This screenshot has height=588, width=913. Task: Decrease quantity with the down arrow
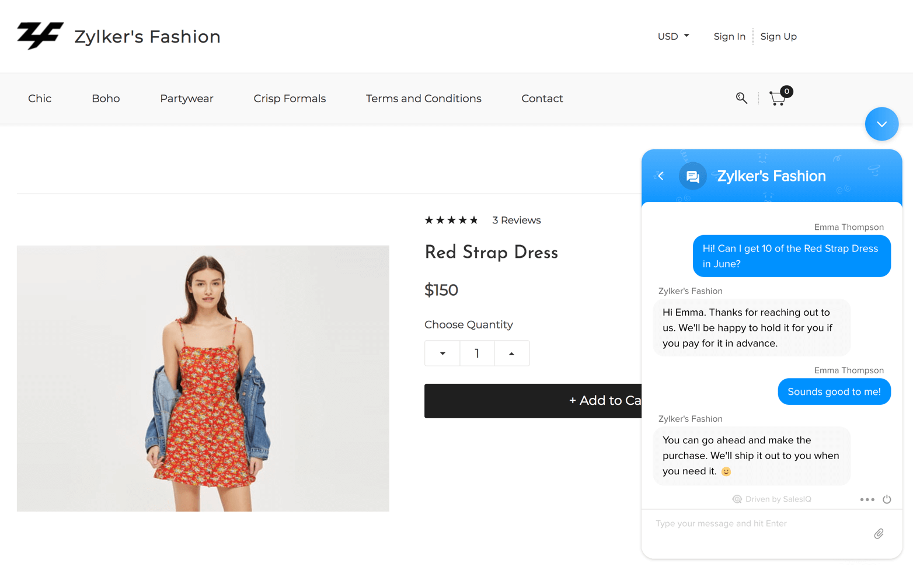(x=442, y=353)
